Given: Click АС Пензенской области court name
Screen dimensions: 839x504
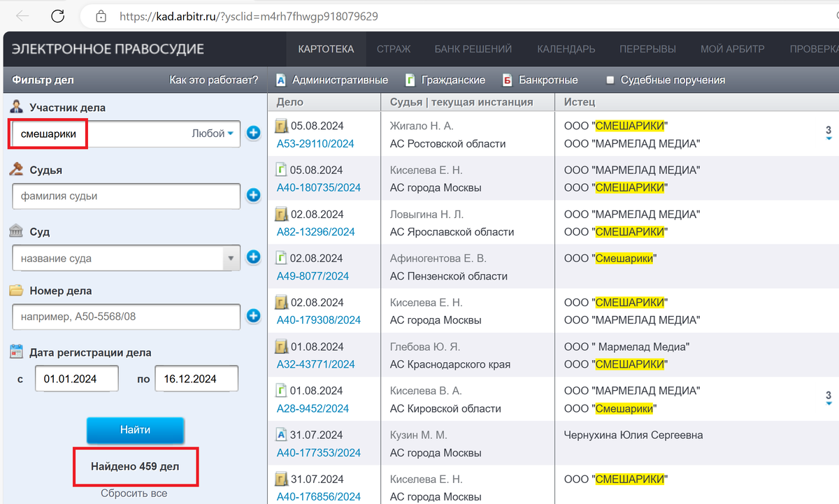Looking at the screenshot, I should (449, 276).
